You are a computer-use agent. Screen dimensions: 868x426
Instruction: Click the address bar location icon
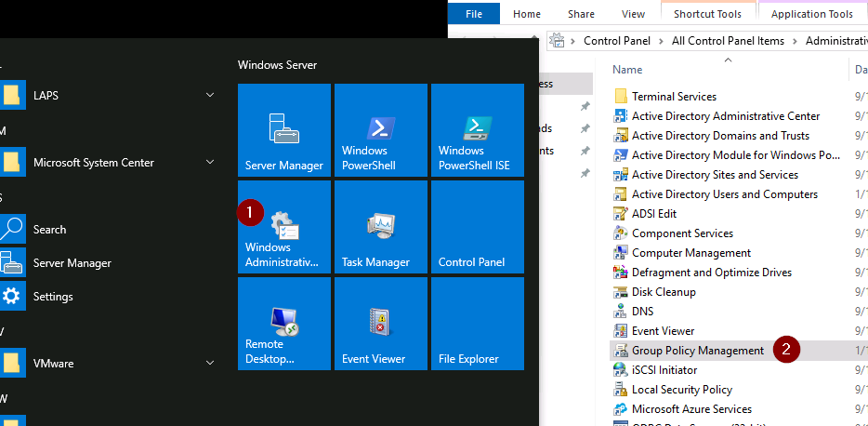pos(557,40)
